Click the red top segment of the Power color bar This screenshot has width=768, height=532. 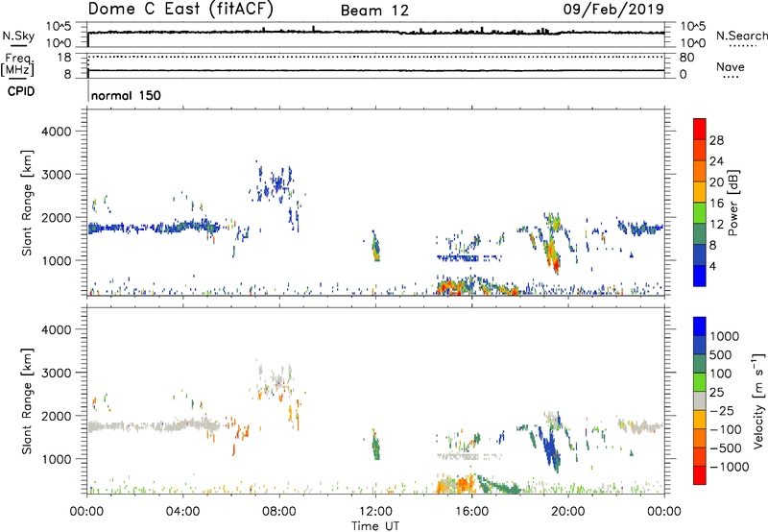coord(700,129)
